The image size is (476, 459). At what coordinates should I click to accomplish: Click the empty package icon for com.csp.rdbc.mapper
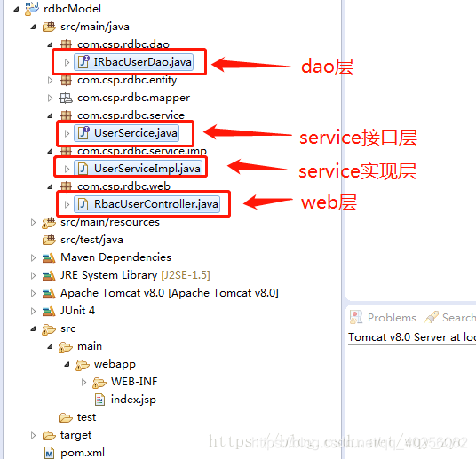[66, 98]
